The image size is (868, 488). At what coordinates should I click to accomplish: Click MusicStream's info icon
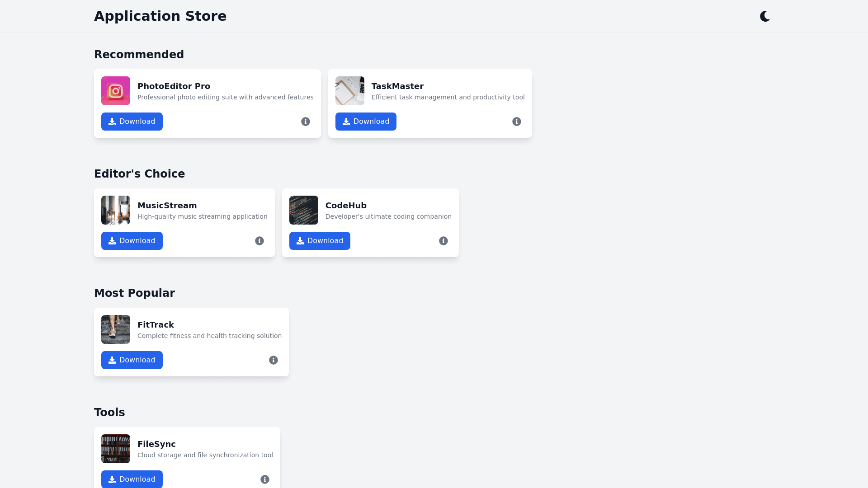[x=259, y=241]
